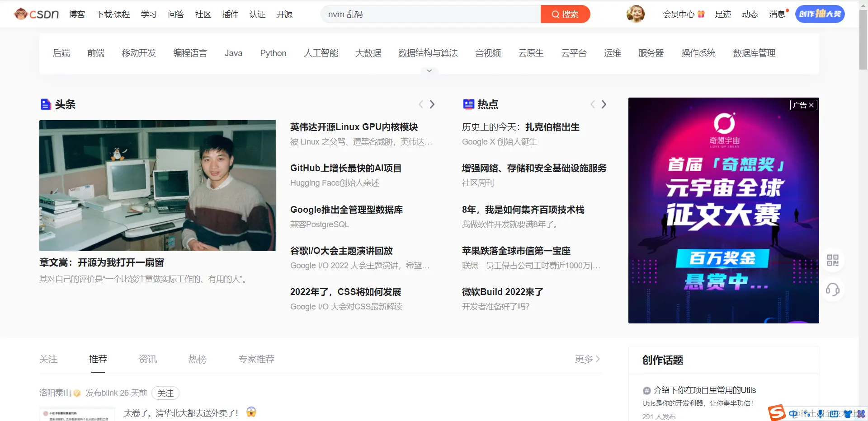Open the 插件 nav item
Viewport: 868px width, 421px height.
pos(230,14)
